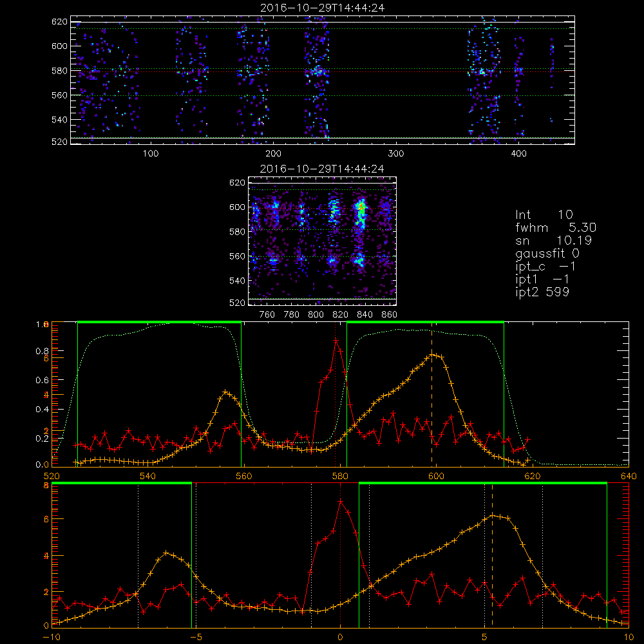Viewport: 644px width, 644px height.
Task: Click x-axis label 540 of profile plot
Action: (148, 476)
